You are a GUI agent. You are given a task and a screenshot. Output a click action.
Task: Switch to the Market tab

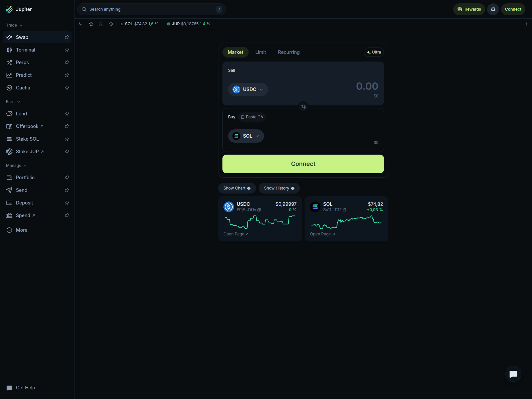click(x=235, y=52)
